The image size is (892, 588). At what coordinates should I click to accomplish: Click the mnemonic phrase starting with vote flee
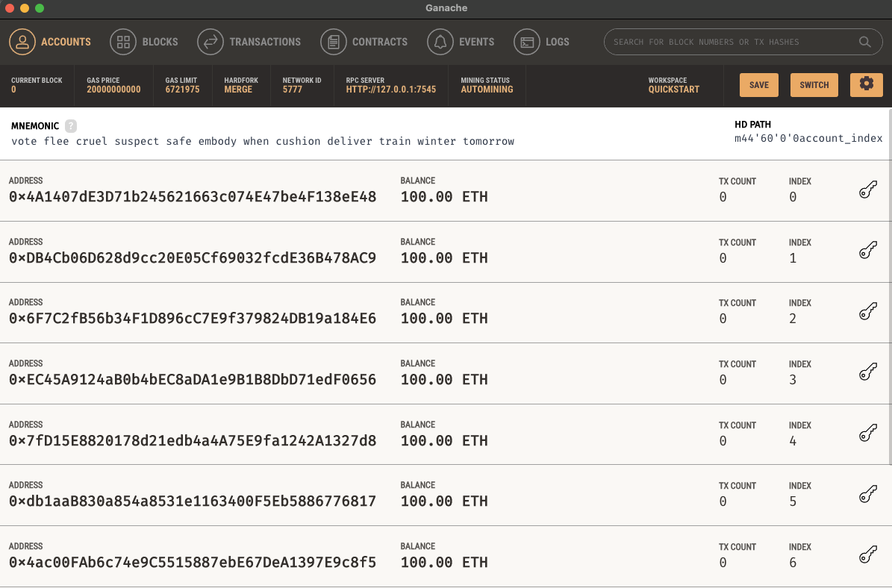pos(263,142)
